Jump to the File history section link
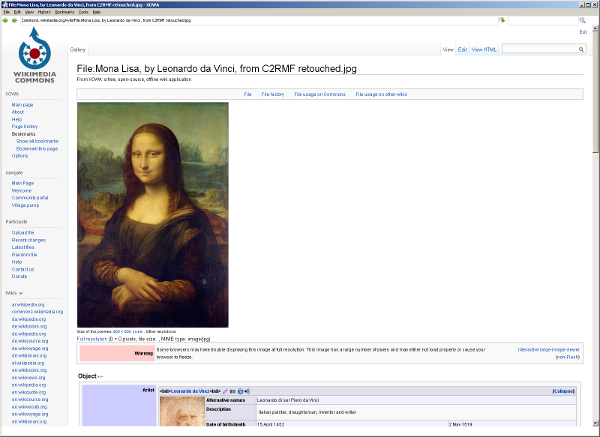The height and width of the screenshot is (437, 600). pyautogui.click(x=273, y=93)
